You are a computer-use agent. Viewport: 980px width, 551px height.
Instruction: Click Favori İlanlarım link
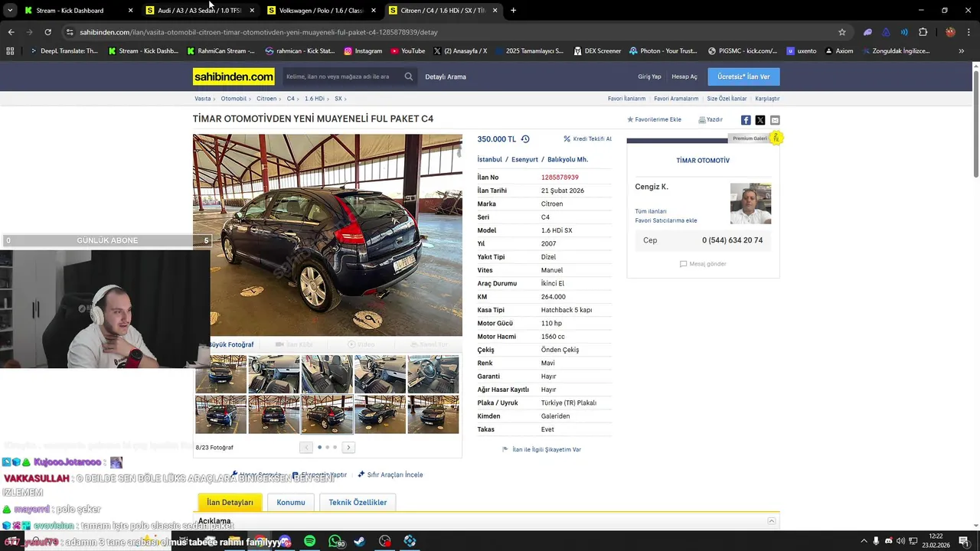pyautogui.click(x=626, y=99)
